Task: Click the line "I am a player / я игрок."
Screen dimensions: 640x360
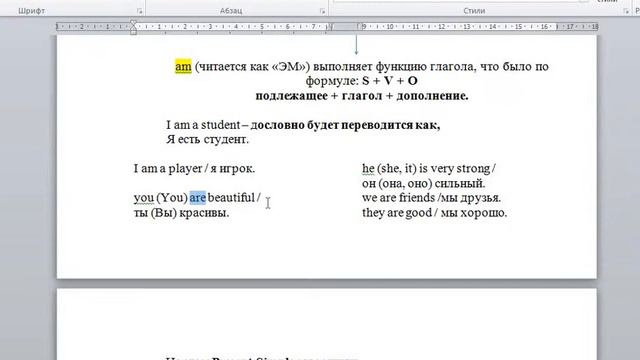Action: click(194, 169)
